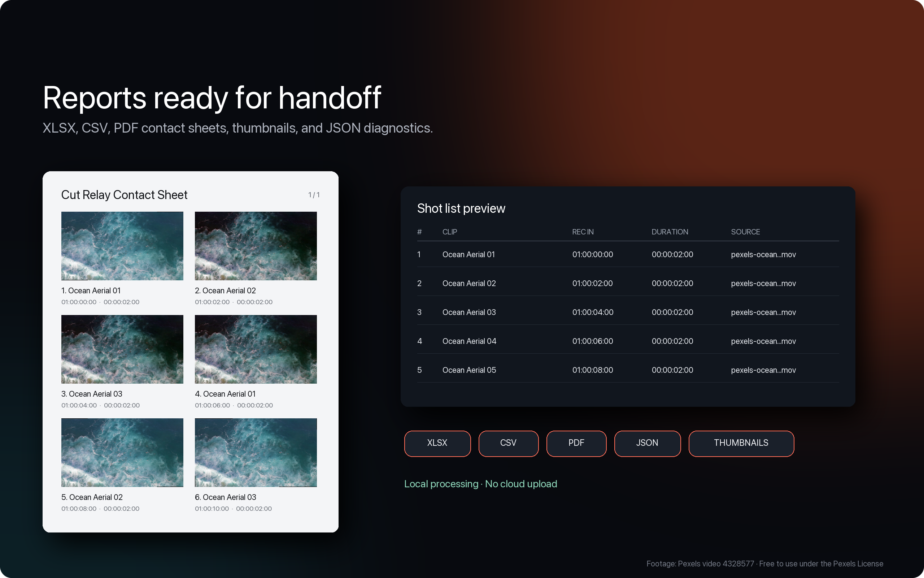This screenshot has height=578, width=924.
Task: Click caption label 6. Ocean Aerial 03
Action: (225, 497)
